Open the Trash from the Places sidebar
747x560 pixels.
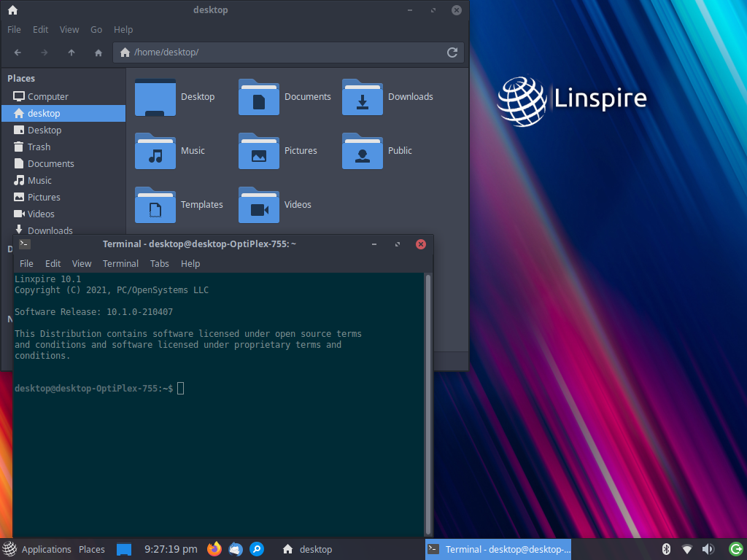coord(40,147)
